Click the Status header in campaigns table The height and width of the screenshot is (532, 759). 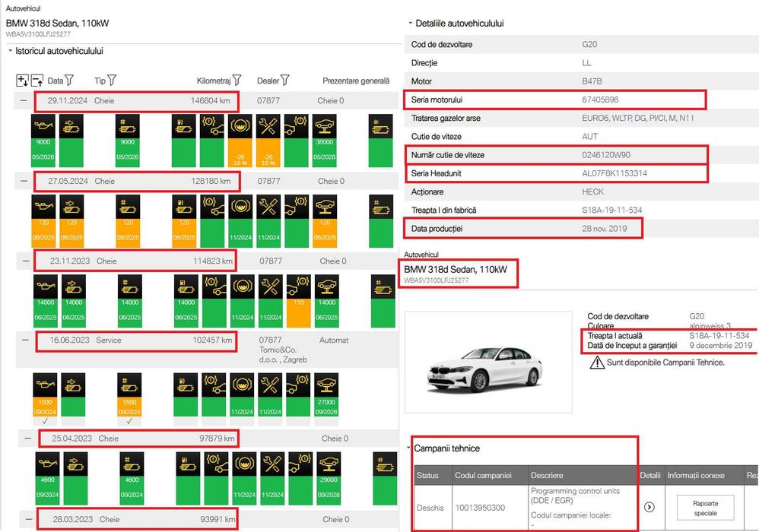point(427,476)
